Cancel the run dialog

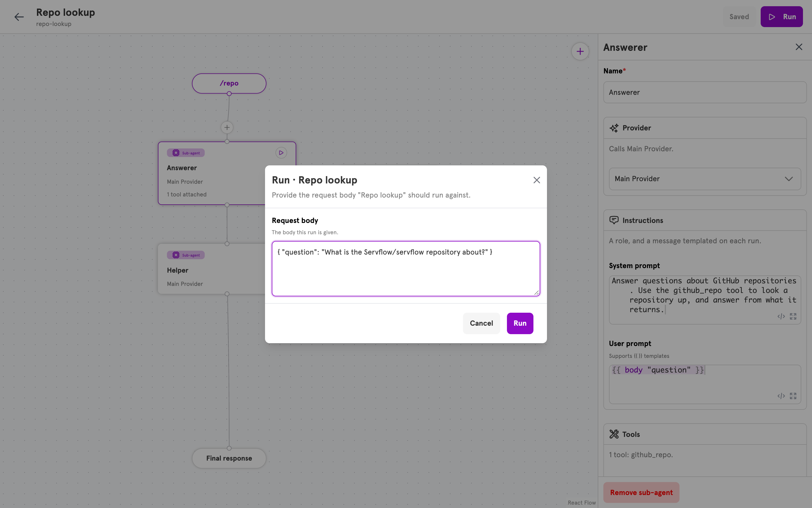(x=481, y=323)
